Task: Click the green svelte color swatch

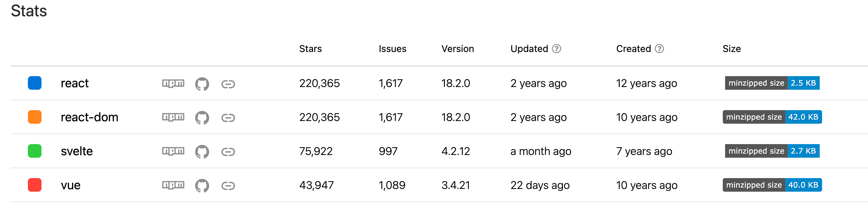Action: click(35, 151)
